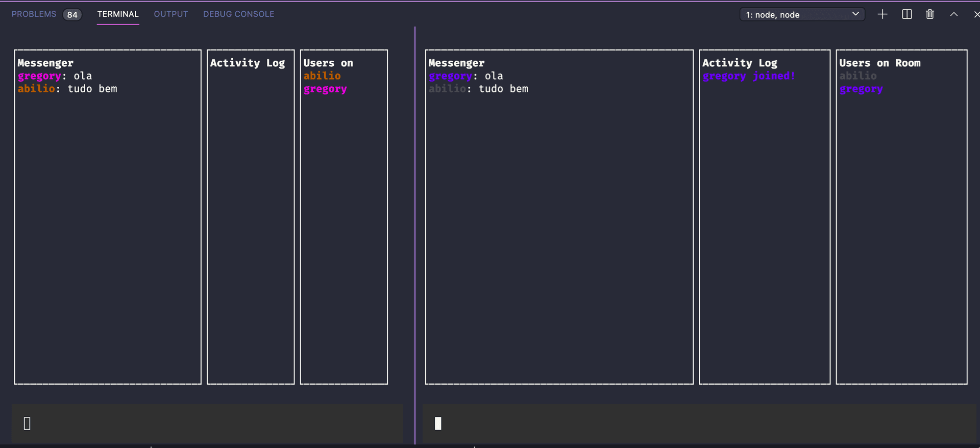Image resolution: width=980 pixels, height=448 pixels.
Task: Open a new terminal with plus icon
Action: coord(882,14)
